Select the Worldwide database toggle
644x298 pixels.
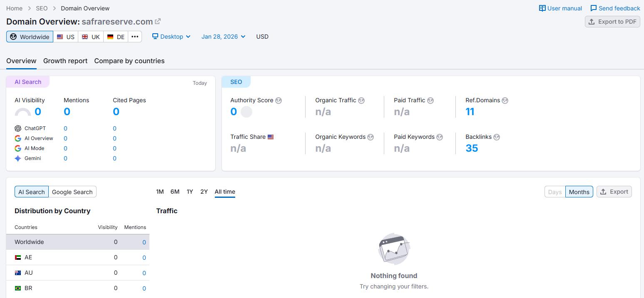click(30, 37)
